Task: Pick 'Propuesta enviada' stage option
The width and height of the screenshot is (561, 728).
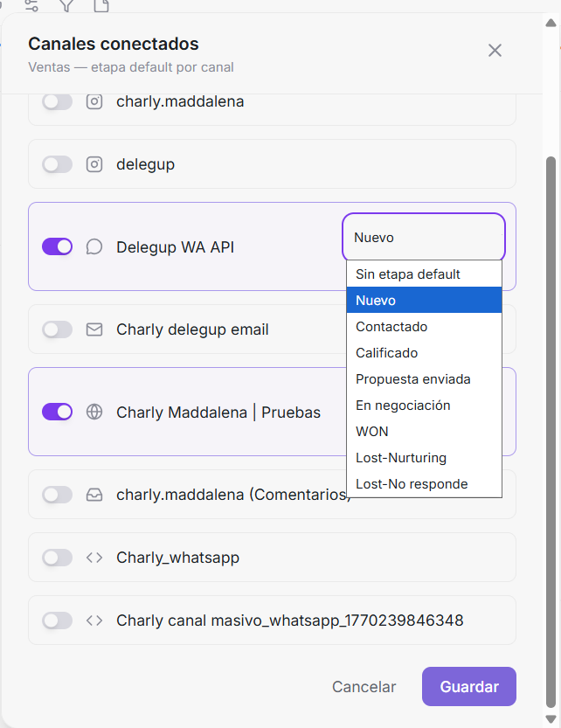Action: (x=424, y=379)
